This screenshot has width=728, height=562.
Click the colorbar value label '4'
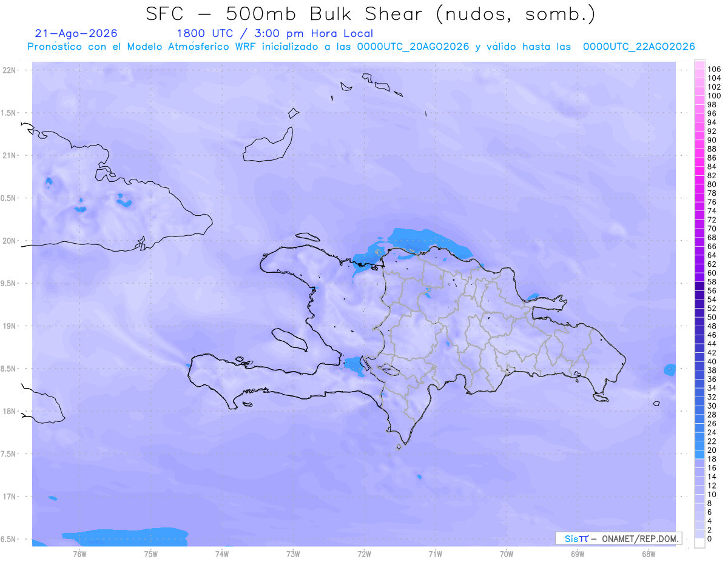[x=709, y=521]
